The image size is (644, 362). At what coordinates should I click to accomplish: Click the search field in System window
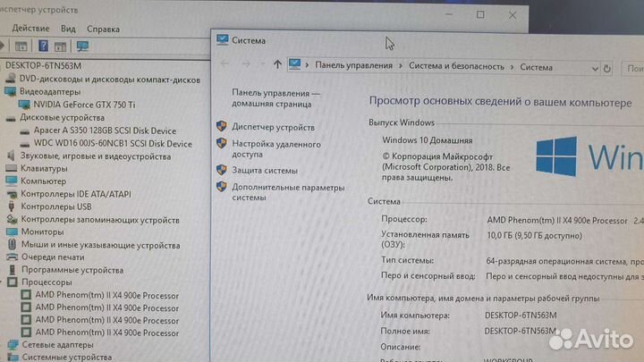(x=633, y=69)
